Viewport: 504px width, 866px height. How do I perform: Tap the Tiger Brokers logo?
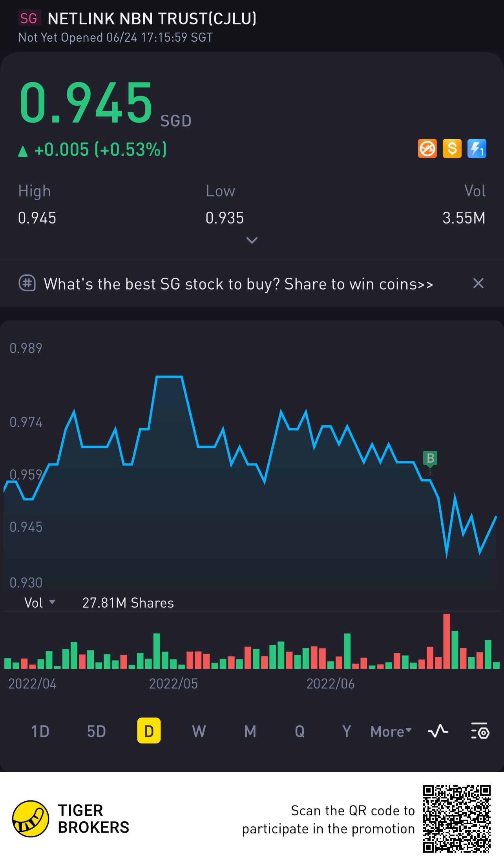coord(31,818)
